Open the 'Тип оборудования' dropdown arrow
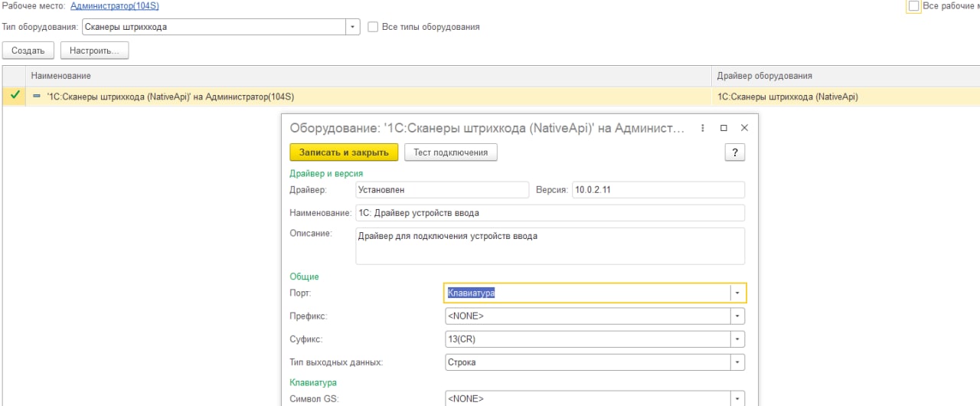980x406 pixels. (x=353, y=27)
